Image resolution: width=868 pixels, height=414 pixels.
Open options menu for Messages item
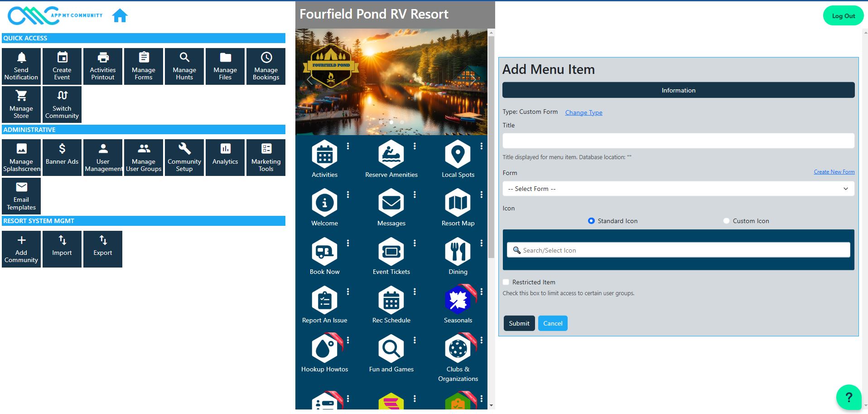click(x=415, y=195)
